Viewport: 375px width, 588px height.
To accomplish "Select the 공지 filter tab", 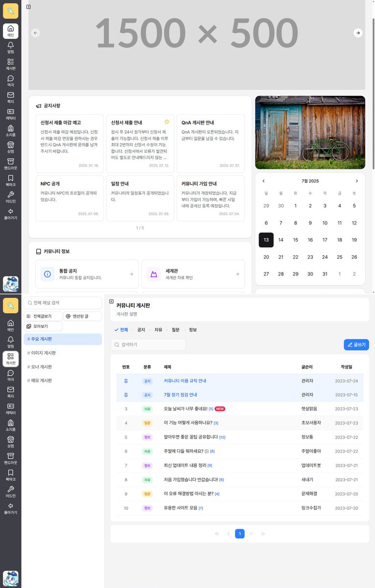I will coord(141,330).
